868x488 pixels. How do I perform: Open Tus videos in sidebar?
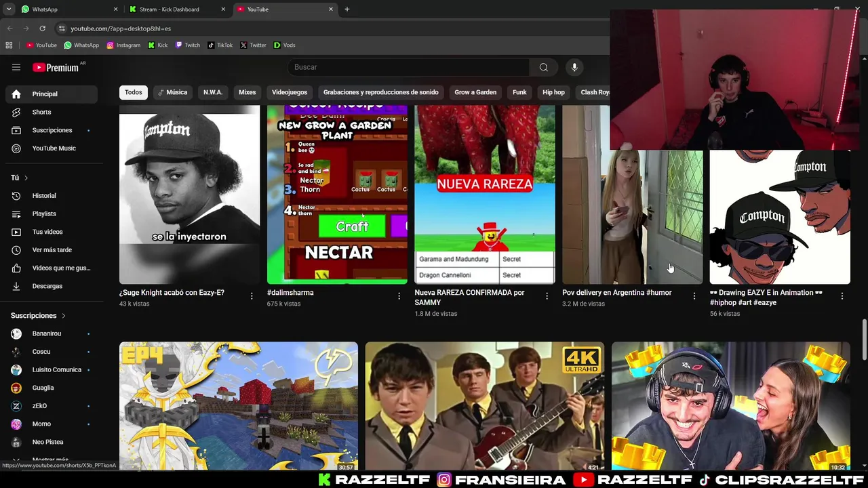pyautogui.click(x=52, y=232)
